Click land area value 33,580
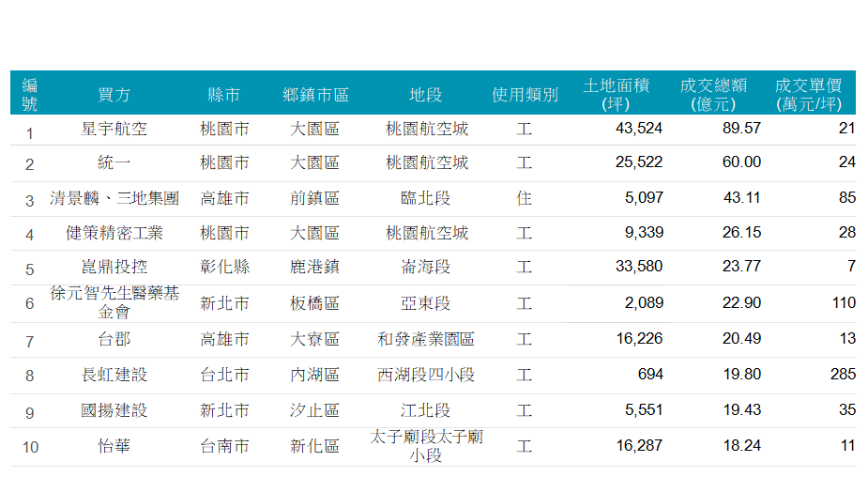The height and width of the screenshot is (477, 868). point(639,267)
